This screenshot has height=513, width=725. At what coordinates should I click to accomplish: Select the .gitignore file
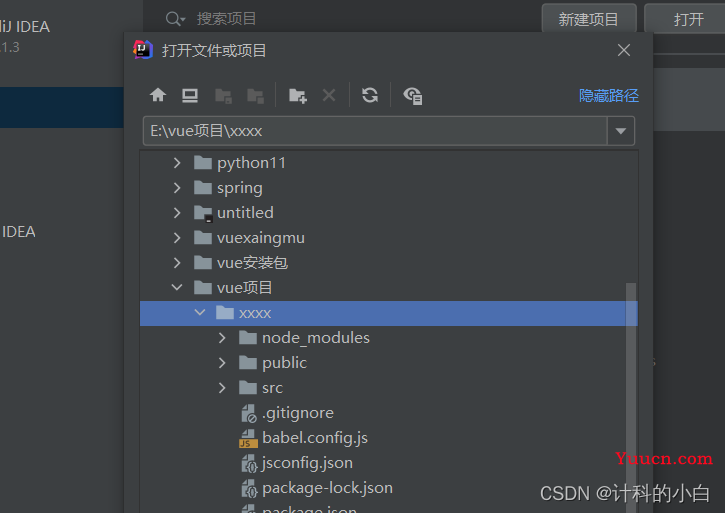298,413
